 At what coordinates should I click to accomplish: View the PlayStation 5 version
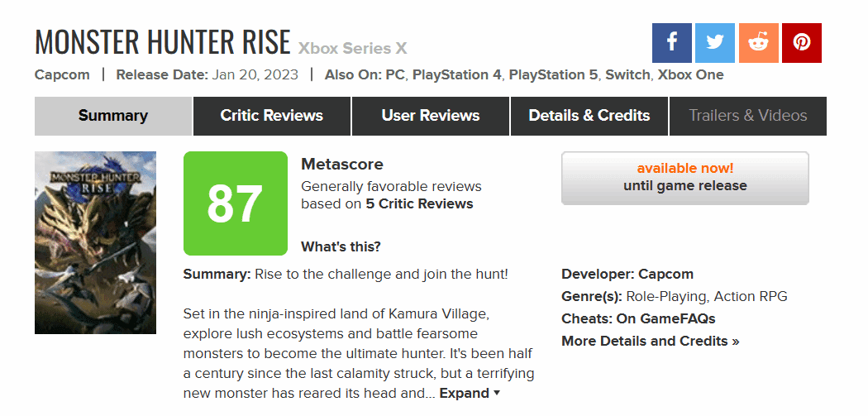pyautogui.click(x=553, y=74)
